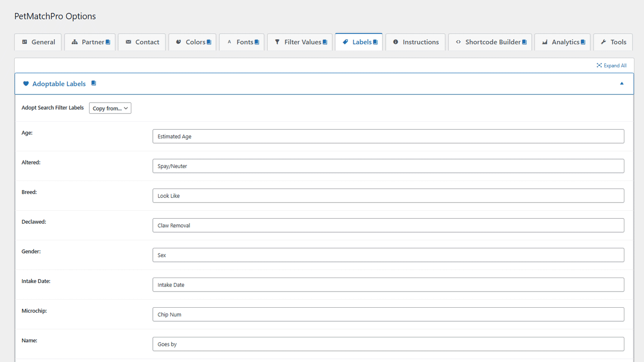Click the hierarchy icon on Partner tab
The image size is (644, 362).
[75, 42]
